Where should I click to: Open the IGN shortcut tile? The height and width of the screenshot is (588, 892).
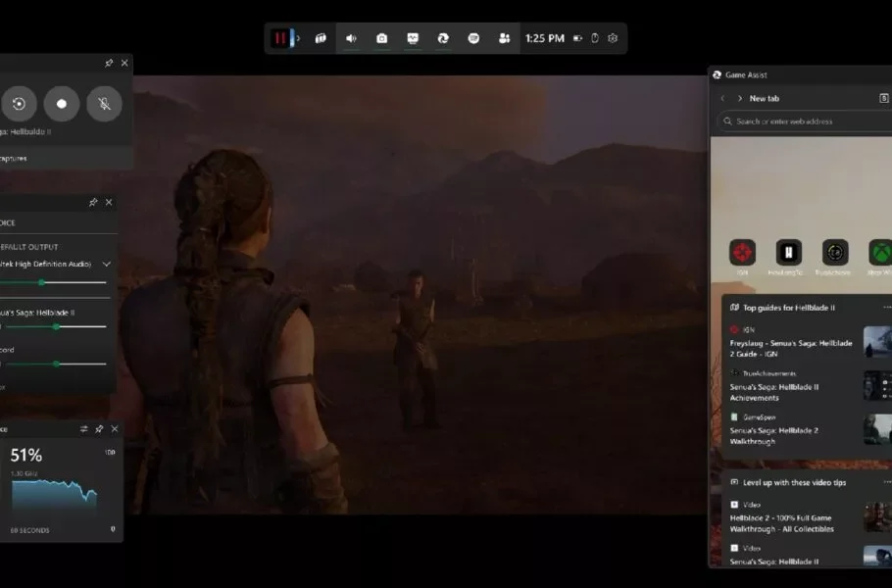pyautogui.click(x=742, y=253)
